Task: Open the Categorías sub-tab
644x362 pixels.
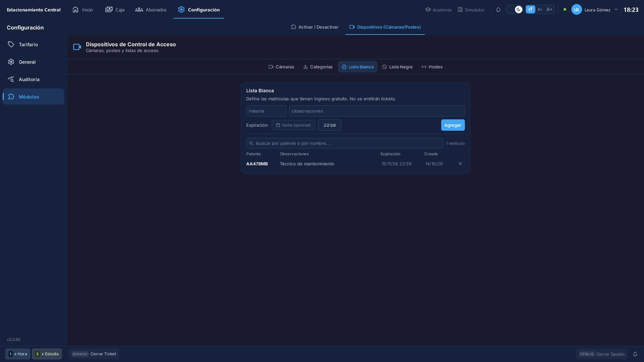Action: (x=318, y=67)
